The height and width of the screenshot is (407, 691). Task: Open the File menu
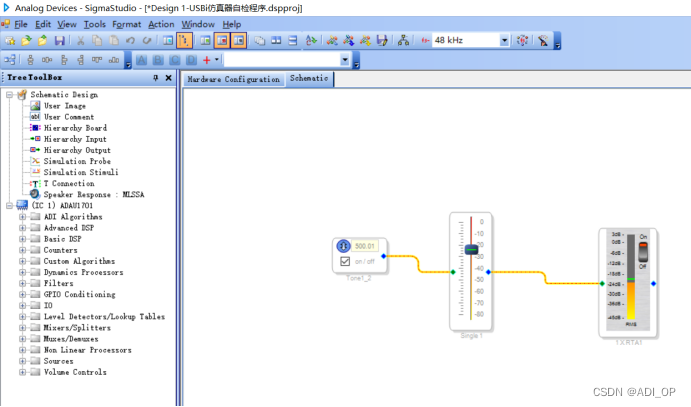pos(21,24)
